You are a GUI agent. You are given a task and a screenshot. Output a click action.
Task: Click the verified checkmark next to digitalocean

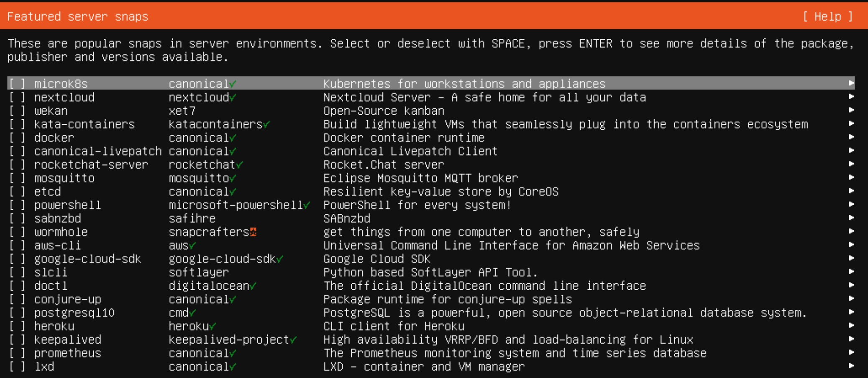(x=253, y=285)
